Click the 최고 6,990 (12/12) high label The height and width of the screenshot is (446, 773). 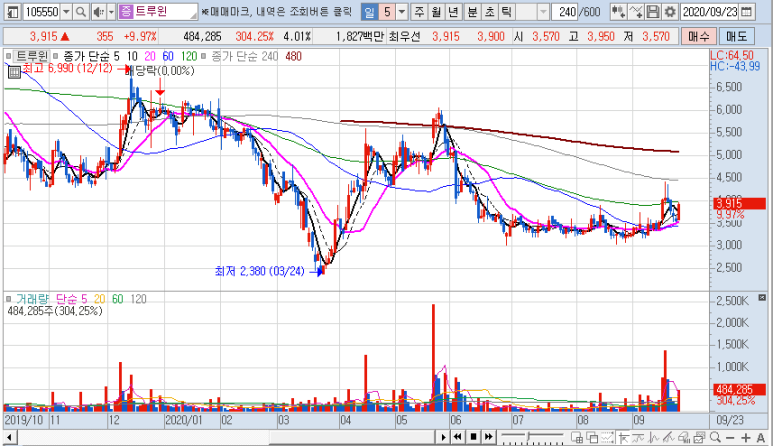[68, 68]
